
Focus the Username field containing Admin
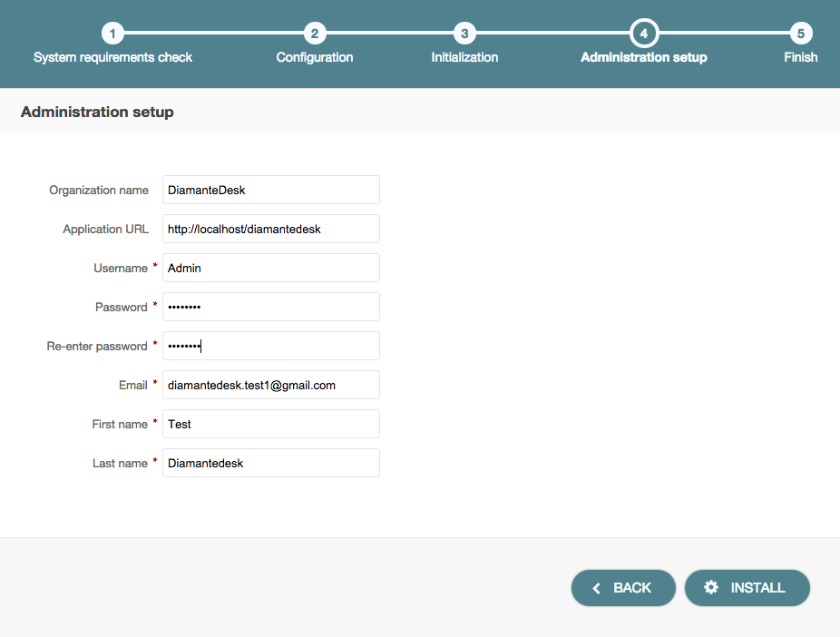coord(271,268)
